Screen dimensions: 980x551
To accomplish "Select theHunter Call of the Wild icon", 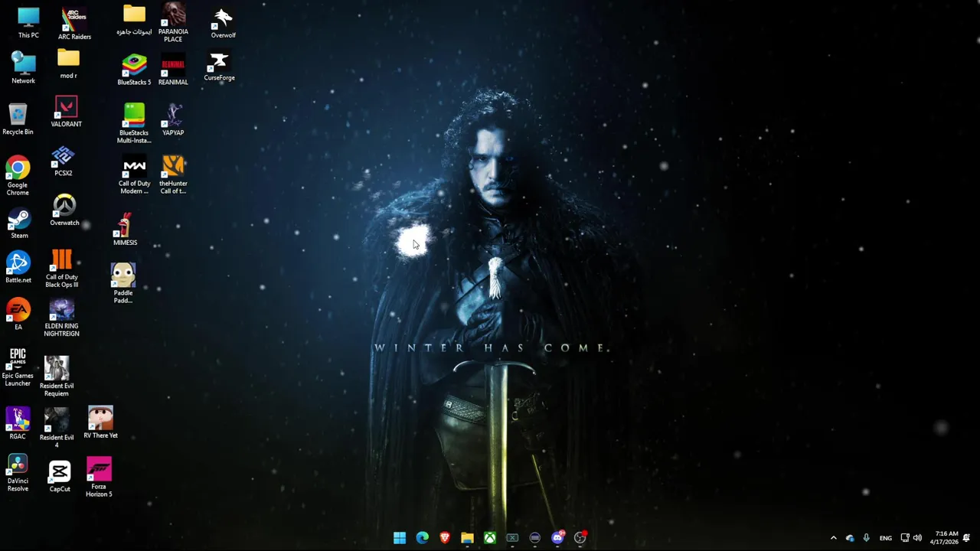I will 173,175.
